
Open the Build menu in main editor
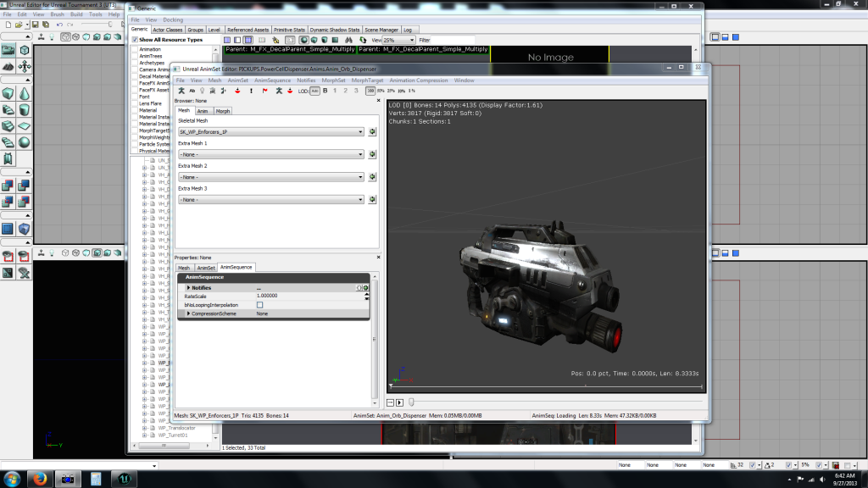point(76,14)
